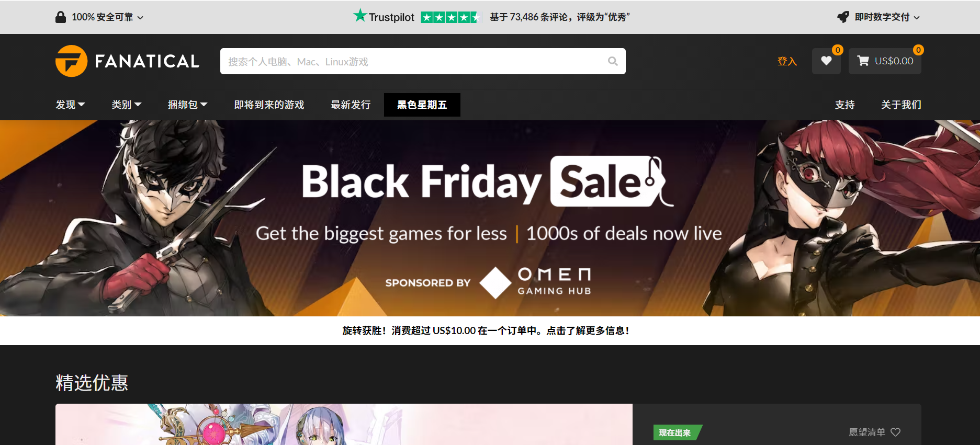Click the search magnifier icon
980x445 pixels.
(x=613, y=61)
